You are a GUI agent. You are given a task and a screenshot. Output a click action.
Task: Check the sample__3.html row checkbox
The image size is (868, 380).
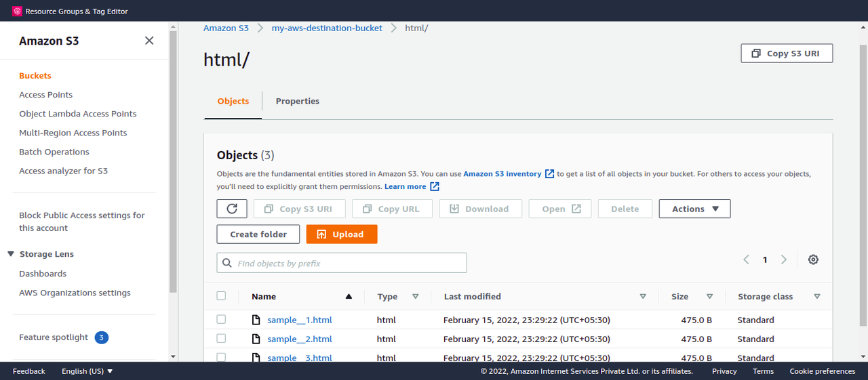click(x=221, y=357)
